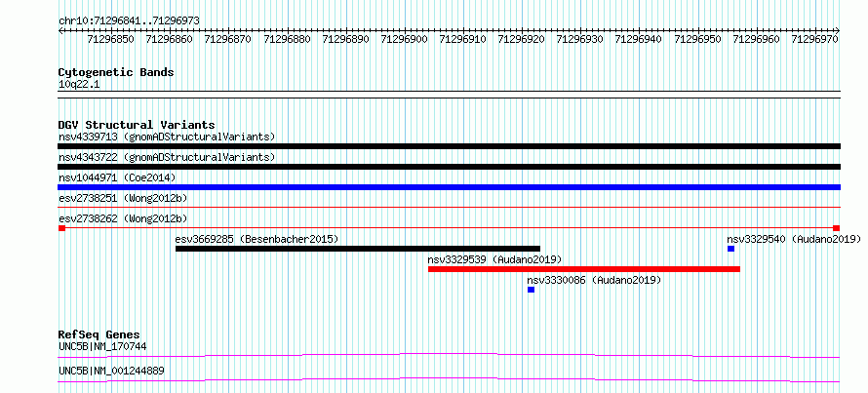Open the UNC5B|NM_001244889 transcript label
Image resolution: width=868 pixels, height=393 pixels.
click(111, 371)
